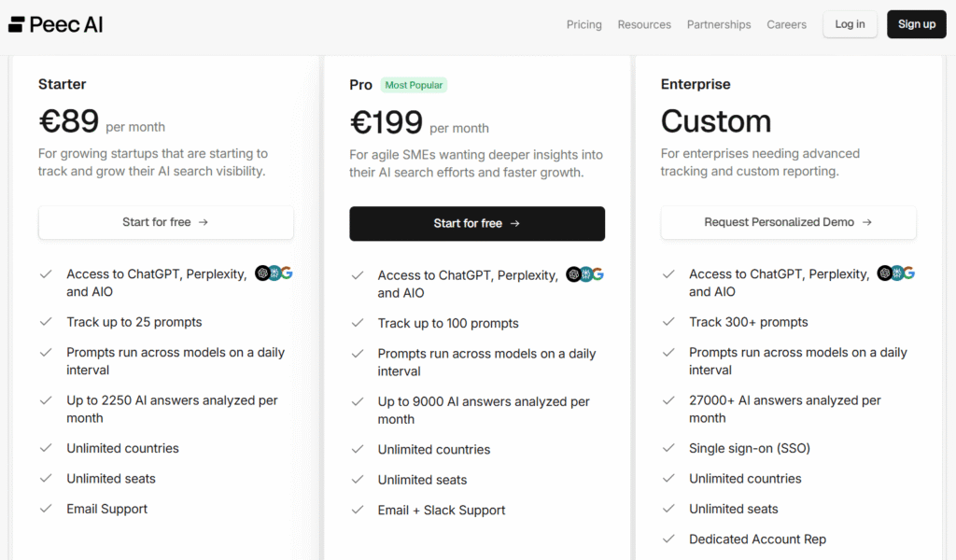Select the Google icon in the Enterprise plan
956x560 pixels.
coord(908,273)
